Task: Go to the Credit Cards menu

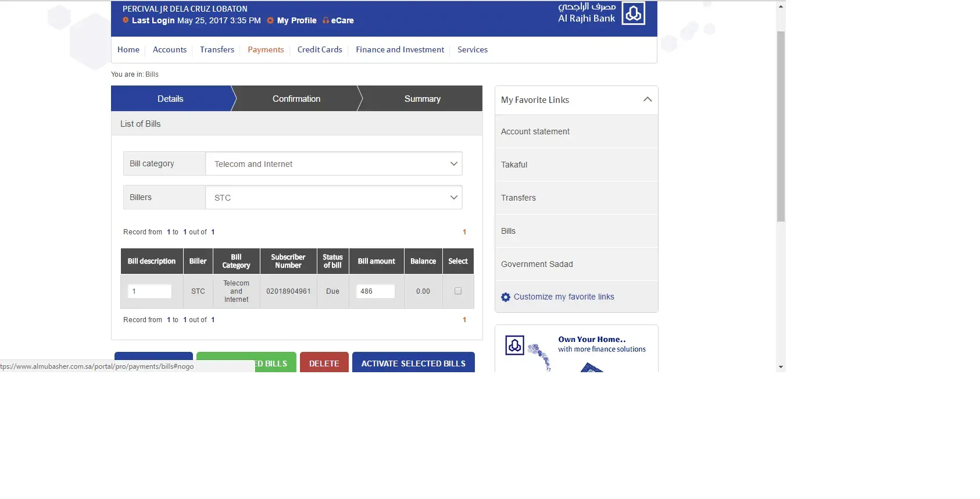Action: (320, 50)
